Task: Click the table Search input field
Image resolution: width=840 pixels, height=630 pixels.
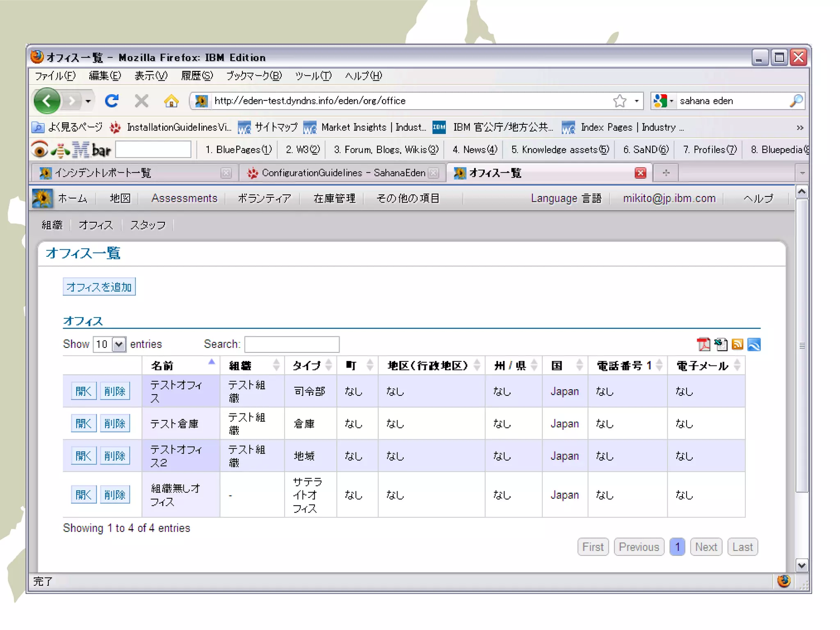Action: (x=292, y=344)
